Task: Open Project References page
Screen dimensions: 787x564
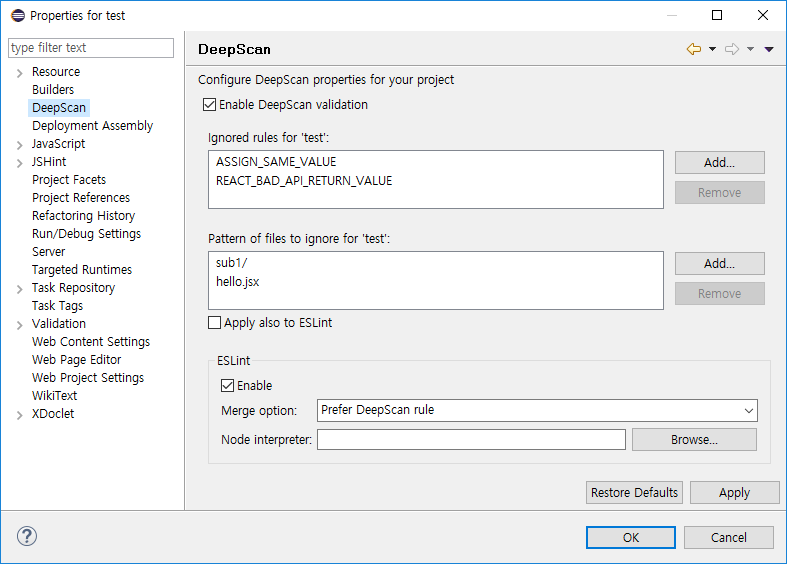Action: [81, 198]
